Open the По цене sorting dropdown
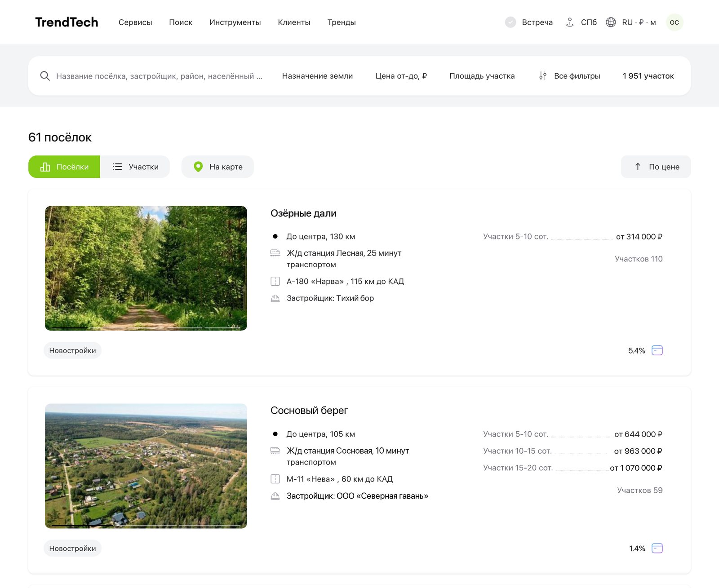 click(x=656, y=167)
